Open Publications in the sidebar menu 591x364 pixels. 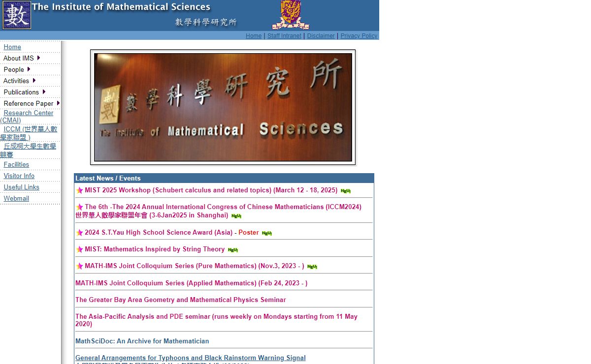coord(21,92)
